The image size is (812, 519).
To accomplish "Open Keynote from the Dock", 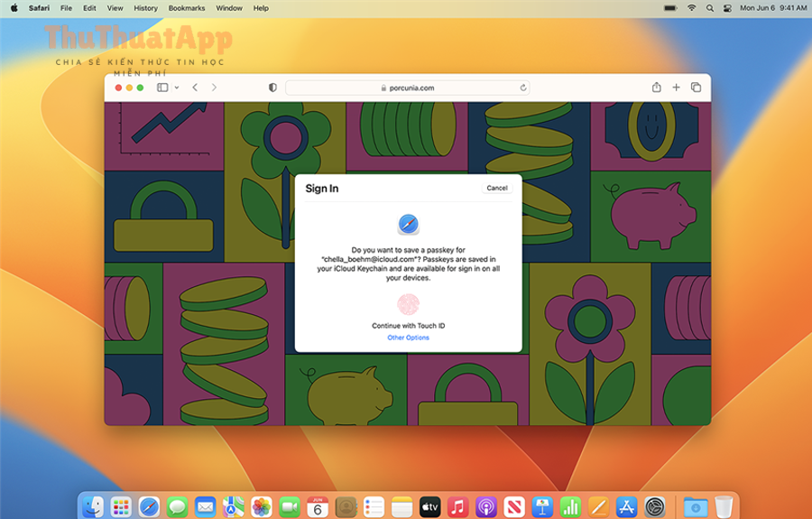I will click(x=541, y=506).
